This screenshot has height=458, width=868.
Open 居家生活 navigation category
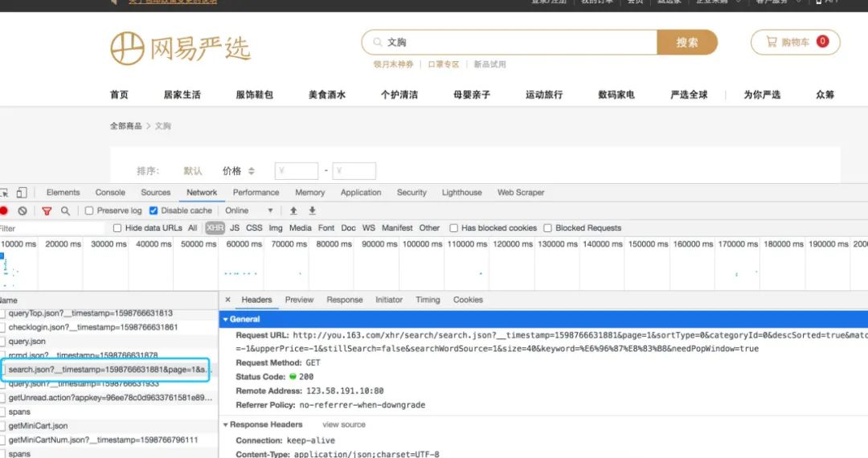pyautogui.click(x=182, y=95)
